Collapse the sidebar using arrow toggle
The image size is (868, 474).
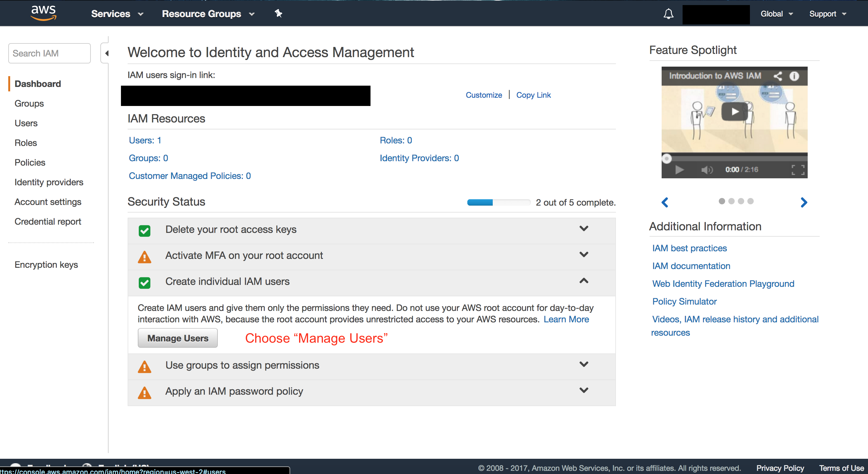tap(106, 53)
